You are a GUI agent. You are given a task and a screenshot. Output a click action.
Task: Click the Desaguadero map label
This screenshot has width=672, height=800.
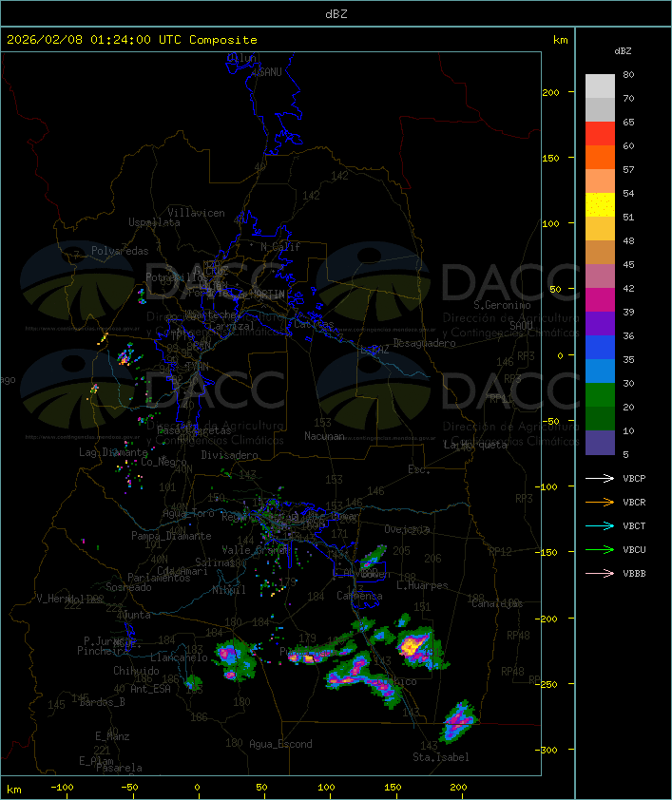click(424, 343)
